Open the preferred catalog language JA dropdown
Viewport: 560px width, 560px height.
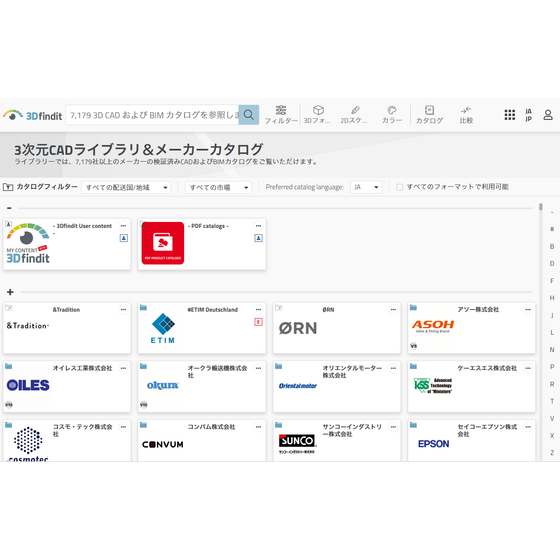pos(366,187)
